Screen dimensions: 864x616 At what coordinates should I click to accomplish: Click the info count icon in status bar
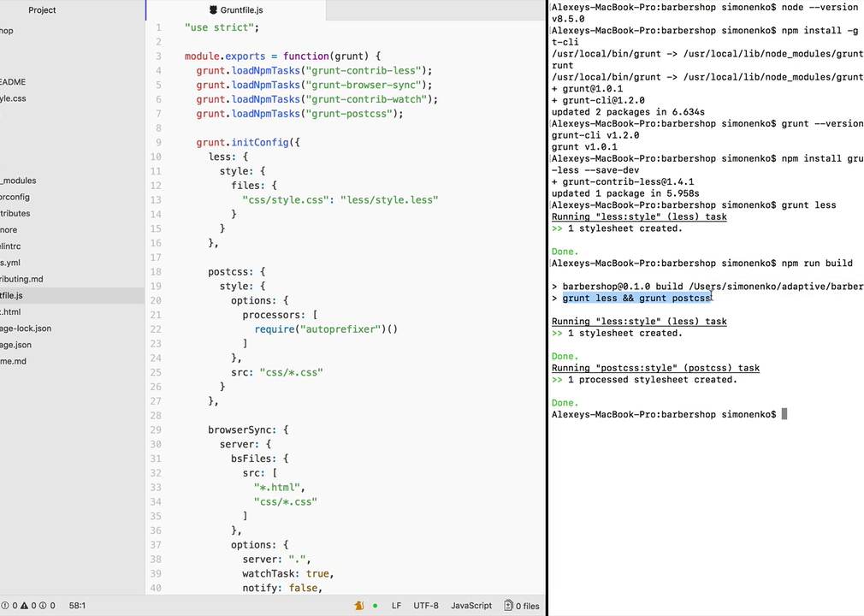(x=43, y=606)
